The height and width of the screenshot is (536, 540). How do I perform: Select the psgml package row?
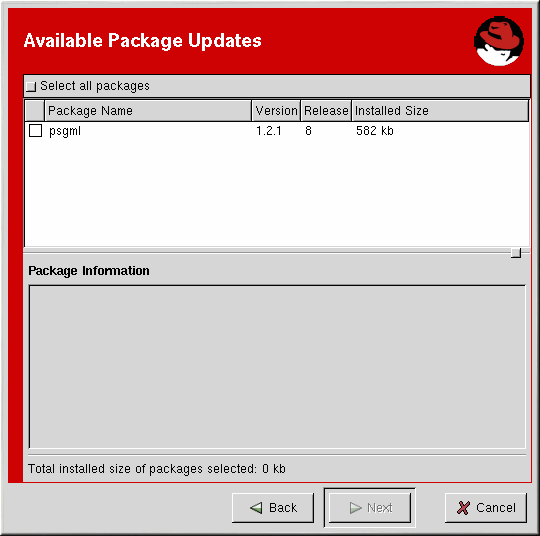277,131
